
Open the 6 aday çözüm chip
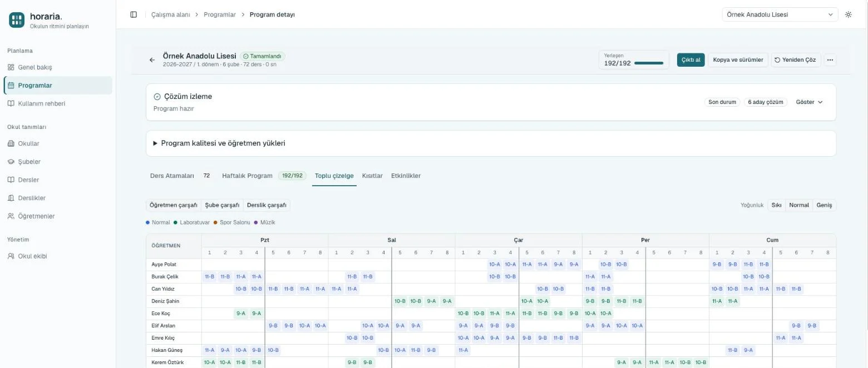(766, 102)
